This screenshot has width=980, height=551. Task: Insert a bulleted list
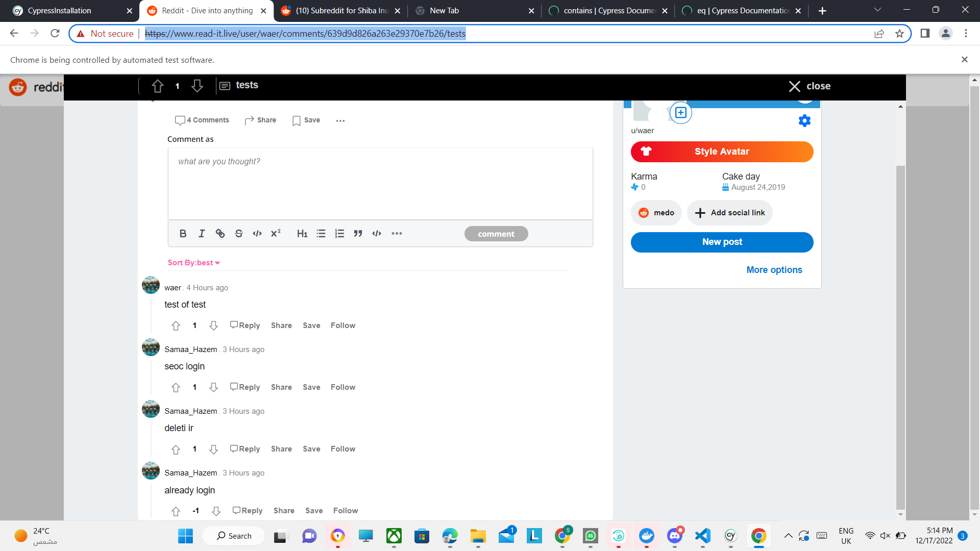[x=321, y=234]
